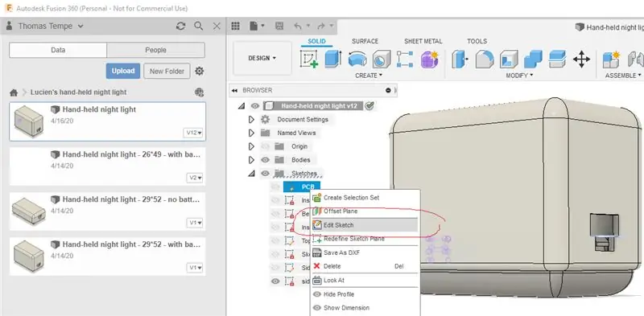
Task: Toggle eye icon of the 'Top' sketch row
Action: (x=275, y=241)
